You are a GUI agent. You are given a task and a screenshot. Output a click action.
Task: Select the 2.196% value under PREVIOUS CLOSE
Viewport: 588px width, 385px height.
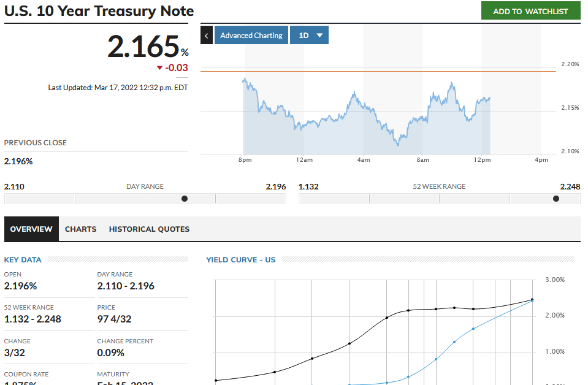tap(18, 162)
